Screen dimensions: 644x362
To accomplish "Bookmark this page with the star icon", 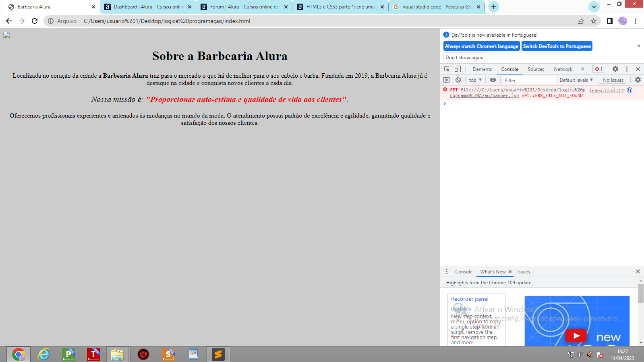I will 594,21.
